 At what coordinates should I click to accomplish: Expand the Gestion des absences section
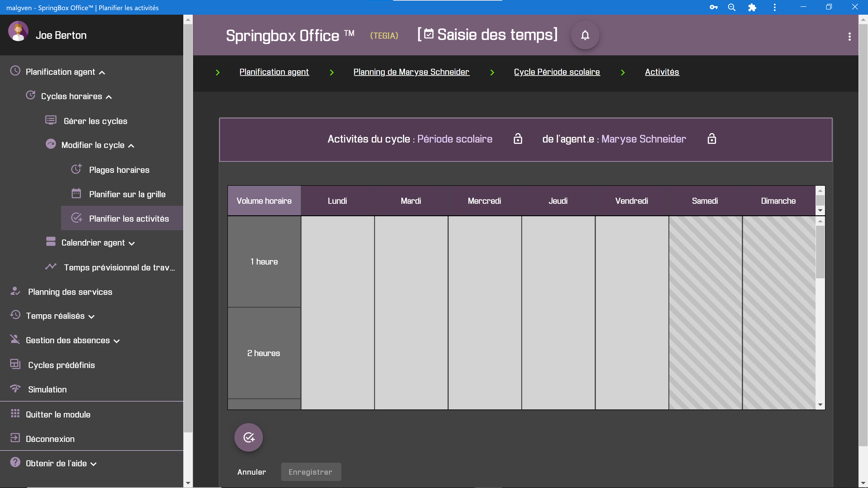pos(117,341)
